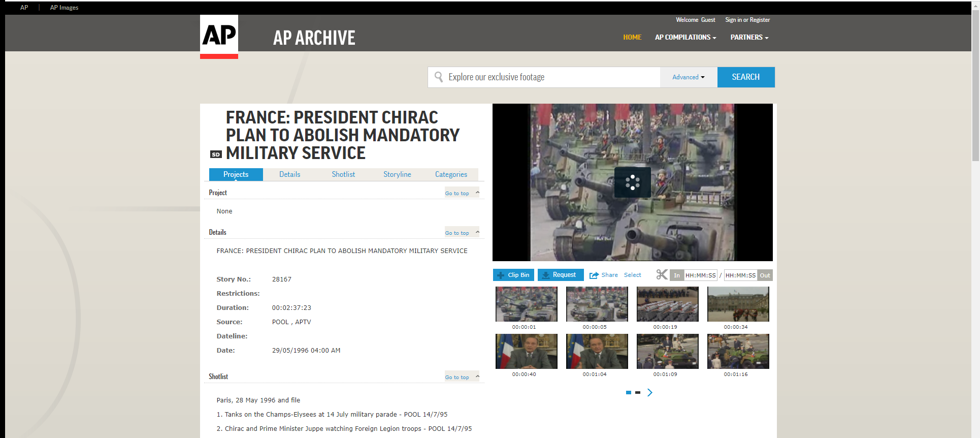Screen dimensions: 980x438
Task: Switch to the Shotlist tab
Action: pyautogui.click(x=343, y=174)
